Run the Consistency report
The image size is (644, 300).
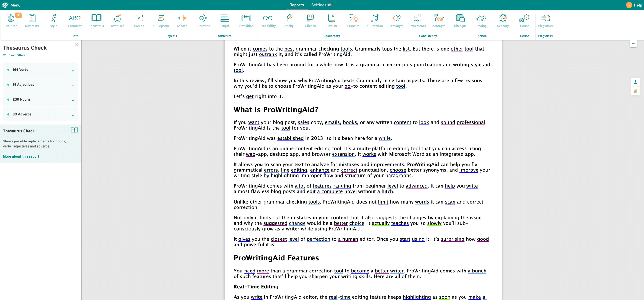417,20
